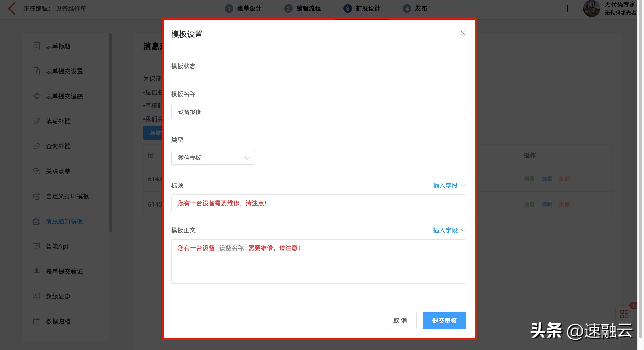Screen dimensions: 644x350
Task: Open the 表单标题 panel in sidebar
Action: (x=58, y=46)
